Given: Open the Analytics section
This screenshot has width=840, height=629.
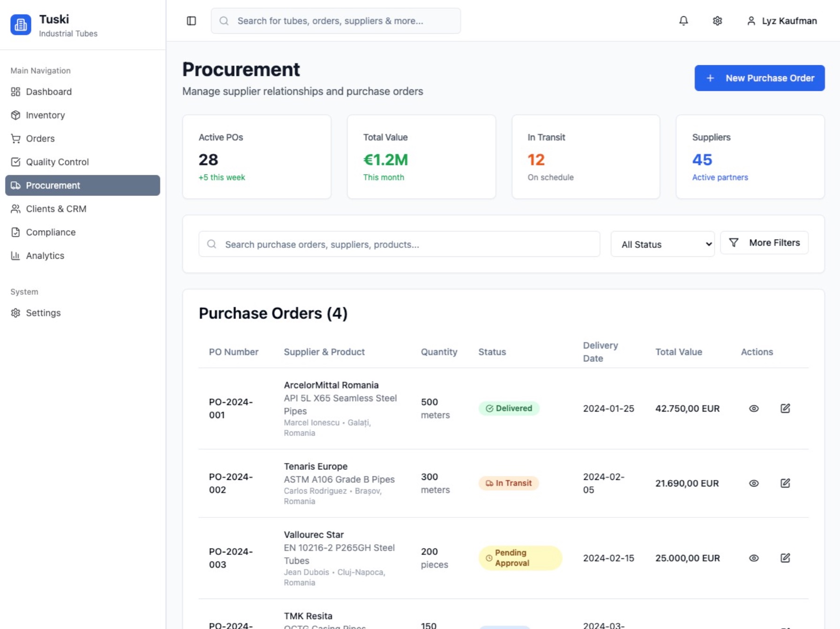Looking at the screenshot, I should [83, 255].
